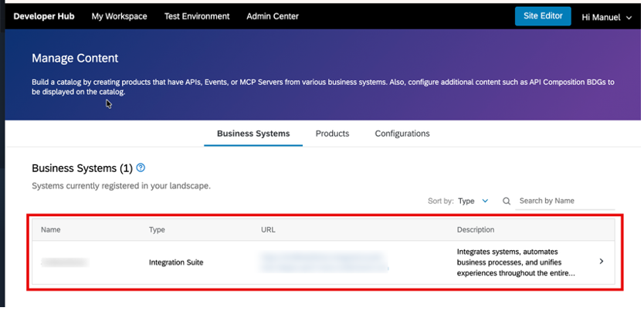This screenshot has height=311, width=644.
Task: Open the blurred business system URL link
Action: coord(324,262)
